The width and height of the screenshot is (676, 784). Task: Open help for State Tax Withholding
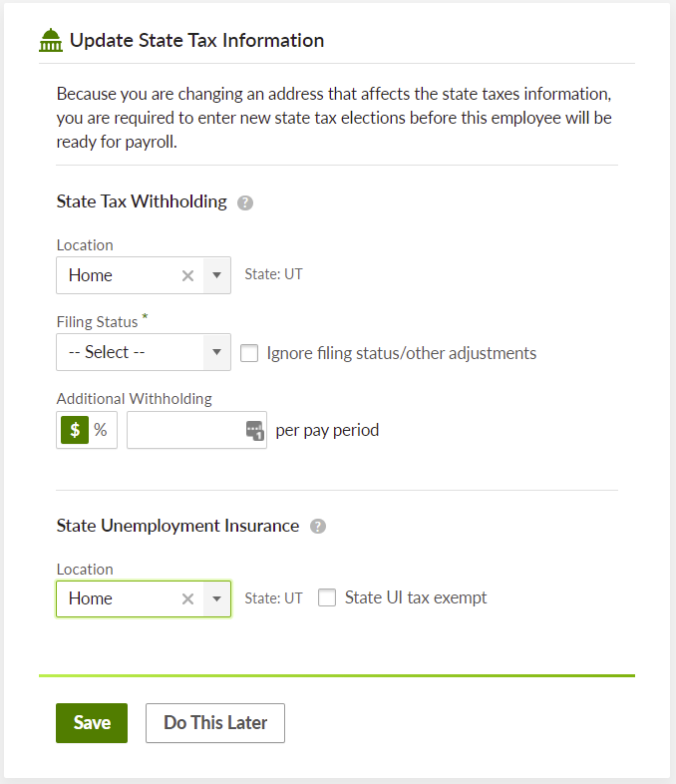pos(245,202)
